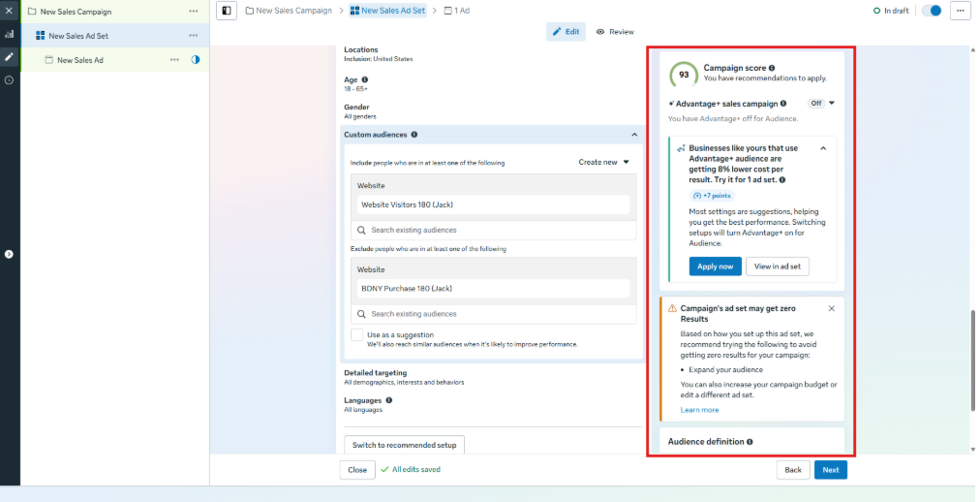This screenshot has height=502, width=980.
Task: Check the 'Use as a suggestion' checkbox
Action: pos(357,335)
